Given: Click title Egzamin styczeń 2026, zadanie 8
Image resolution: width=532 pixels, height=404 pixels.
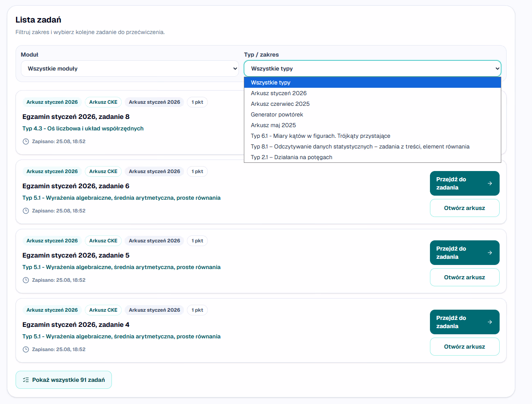Looking at the screenshot, I should tap(76, 116).
